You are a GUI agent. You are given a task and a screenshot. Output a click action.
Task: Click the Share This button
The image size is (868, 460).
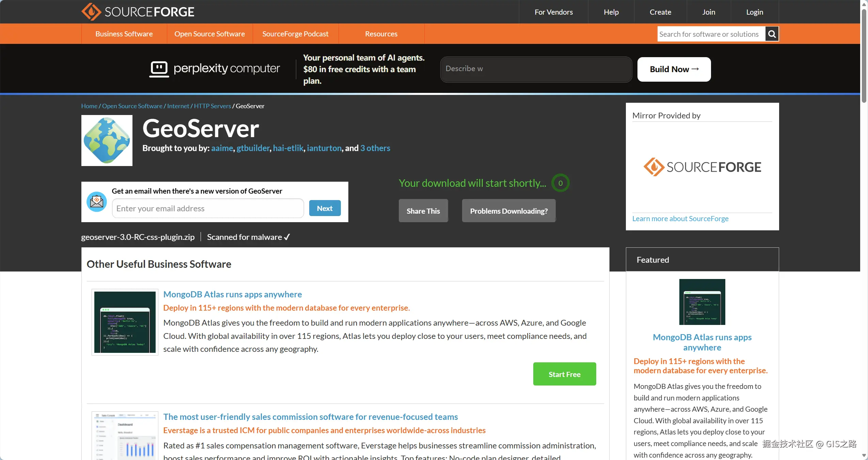click(x=423, y=211)
